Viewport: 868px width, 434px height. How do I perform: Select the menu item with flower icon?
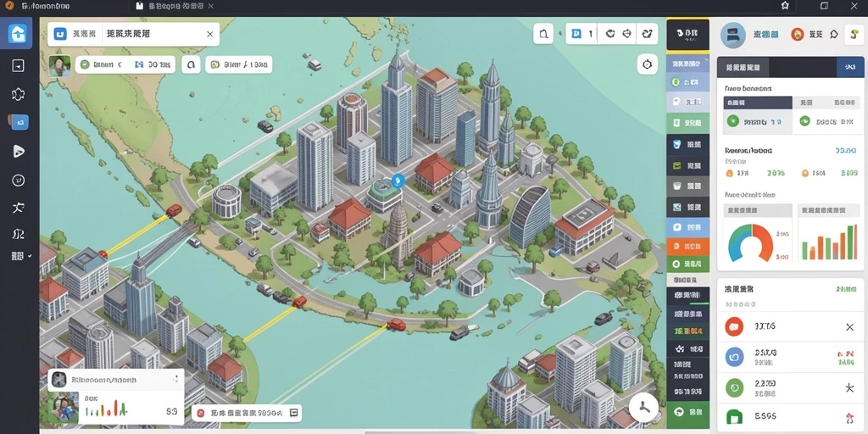coord(687,349)
